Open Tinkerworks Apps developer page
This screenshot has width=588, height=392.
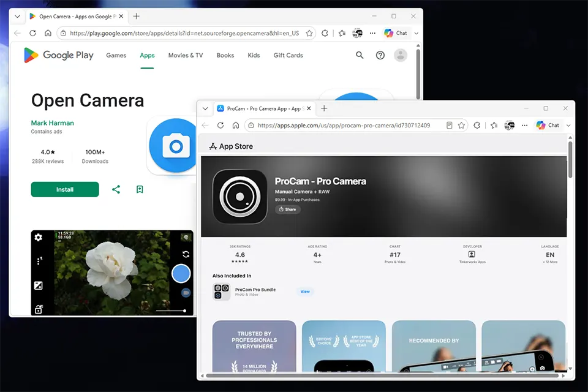coord(472,254)
